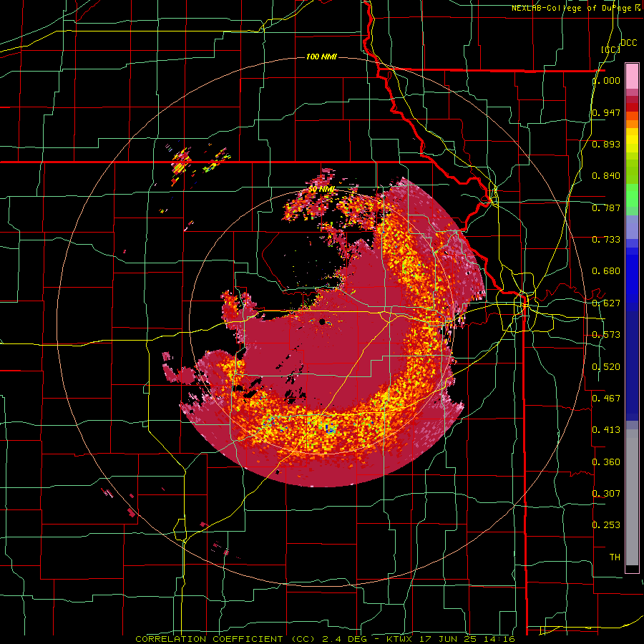Click the 100 NMI range ring label
This screenshot has width=644, height=644.
[321, 57]
